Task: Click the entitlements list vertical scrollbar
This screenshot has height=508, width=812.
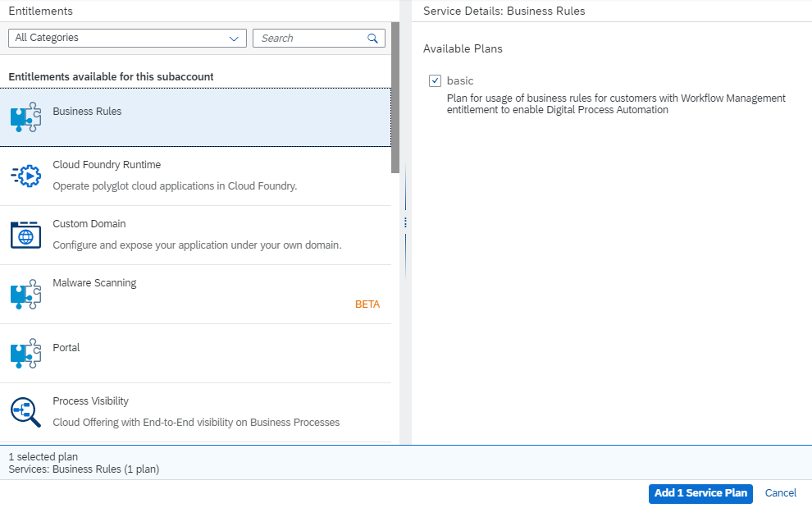Action: [395, 98]
